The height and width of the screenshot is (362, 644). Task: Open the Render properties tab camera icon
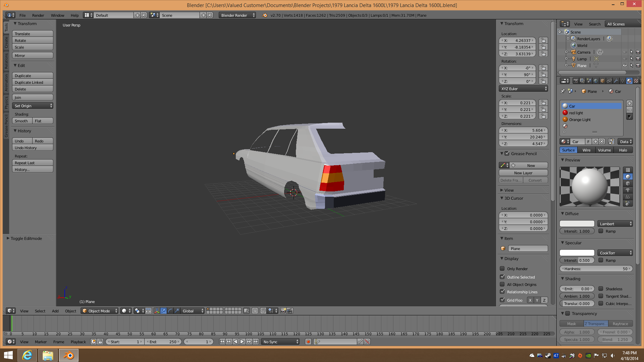576,81
